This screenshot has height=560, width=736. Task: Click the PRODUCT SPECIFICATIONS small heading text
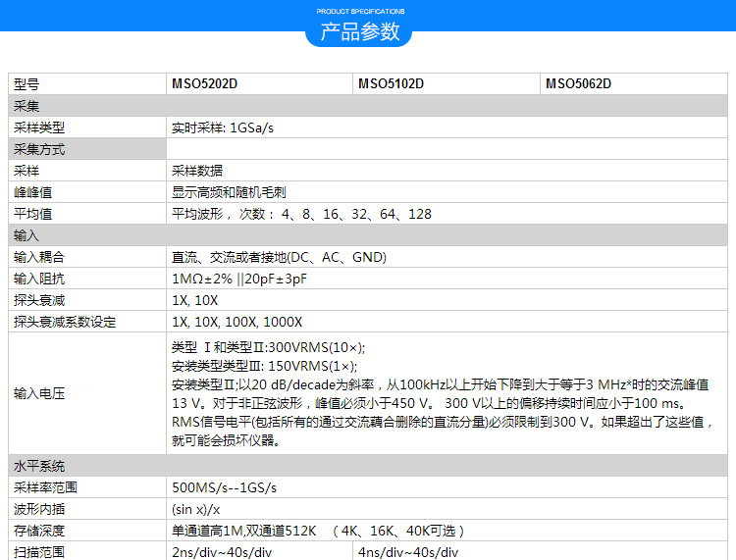(360, 11)
